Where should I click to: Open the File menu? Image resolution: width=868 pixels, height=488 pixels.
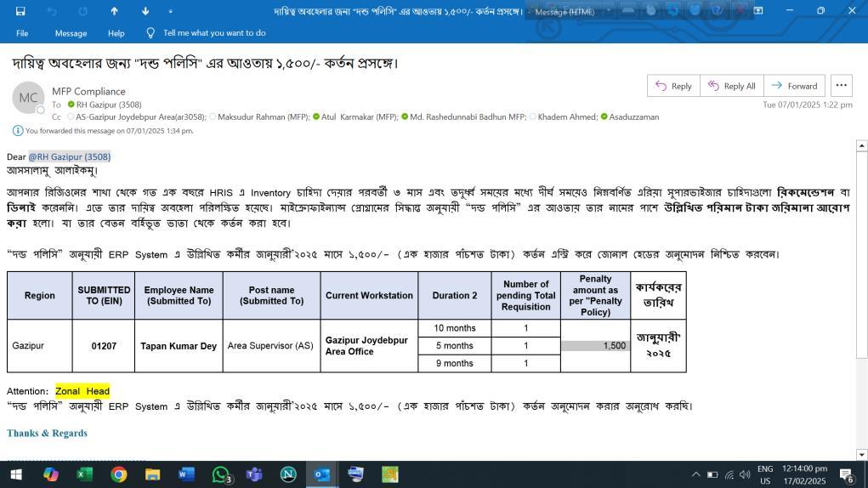click(x=22, y=33)
